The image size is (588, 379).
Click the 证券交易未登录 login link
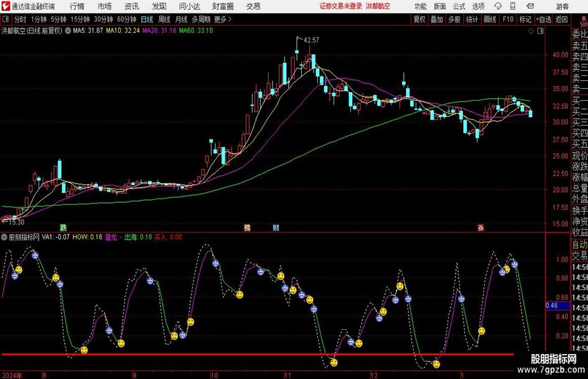(x=341, y=6)
